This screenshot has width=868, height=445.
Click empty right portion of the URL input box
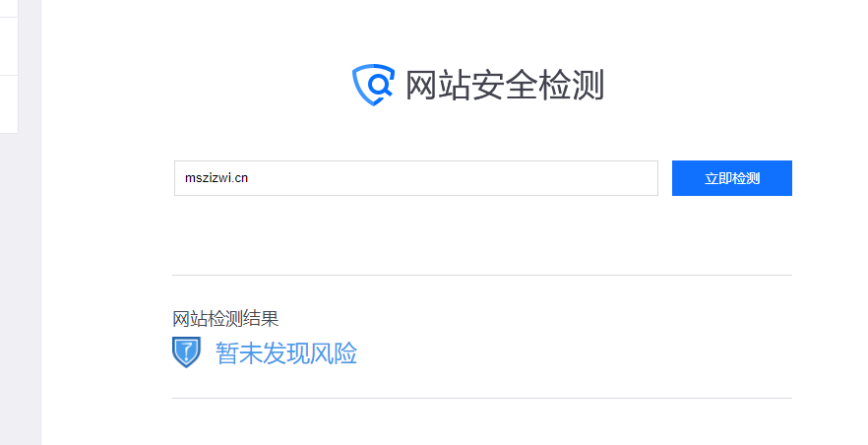click(x=498, y=178)
